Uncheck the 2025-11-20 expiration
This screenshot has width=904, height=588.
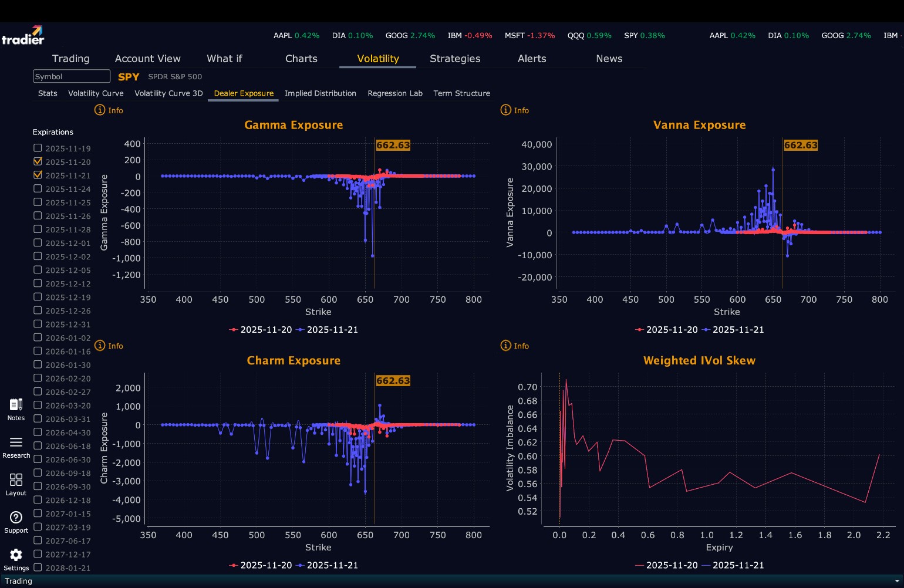tap(38, 161)
